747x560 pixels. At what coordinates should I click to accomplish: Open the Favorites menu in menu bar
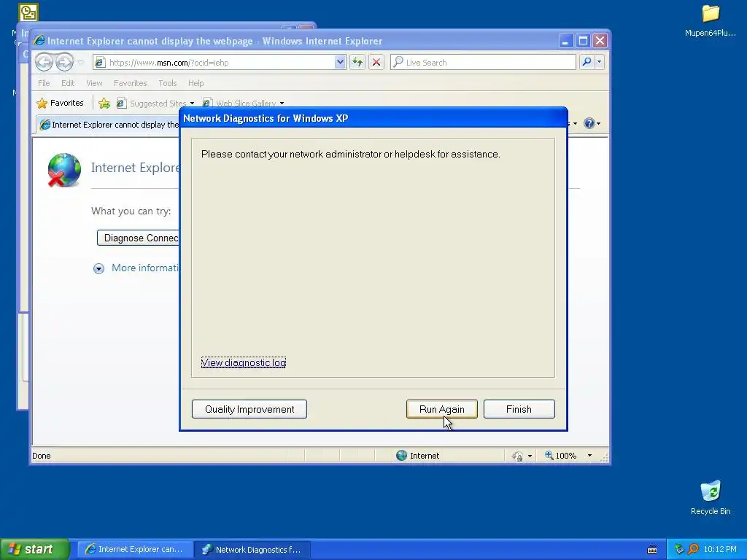[130, 83]
